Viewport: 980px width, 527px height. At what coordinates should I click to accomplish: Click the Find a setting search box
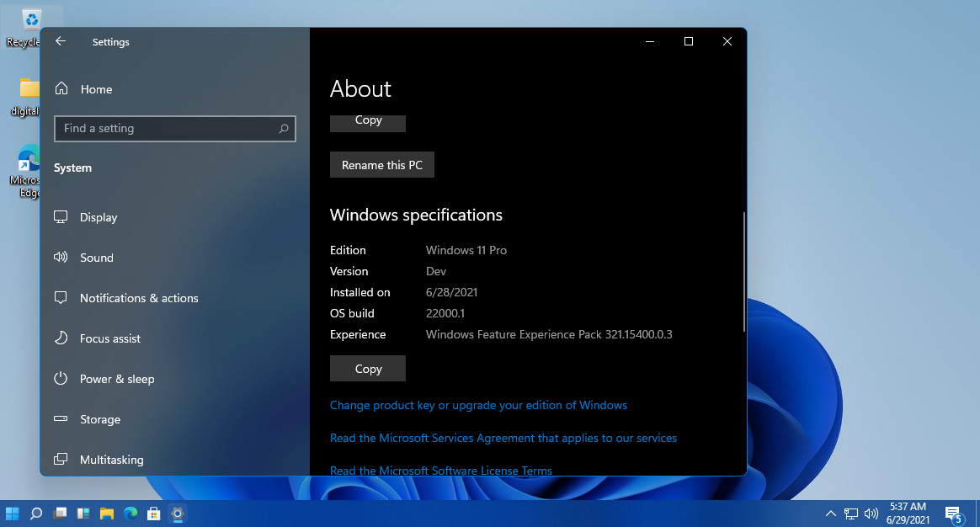[175, 128]
